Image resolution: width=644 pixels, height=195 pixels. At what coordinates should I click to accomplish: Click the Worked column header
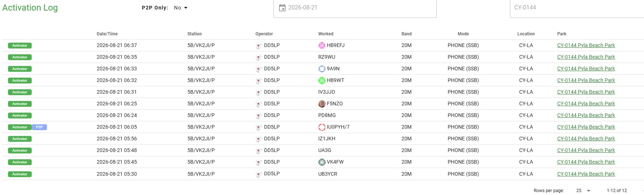(x=326, y=34)
